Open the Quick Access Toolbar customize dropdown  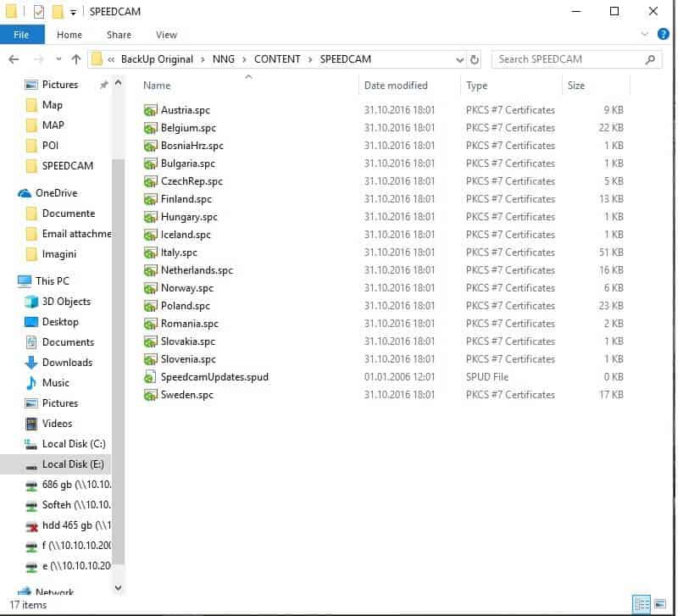[x=74, y=12]
